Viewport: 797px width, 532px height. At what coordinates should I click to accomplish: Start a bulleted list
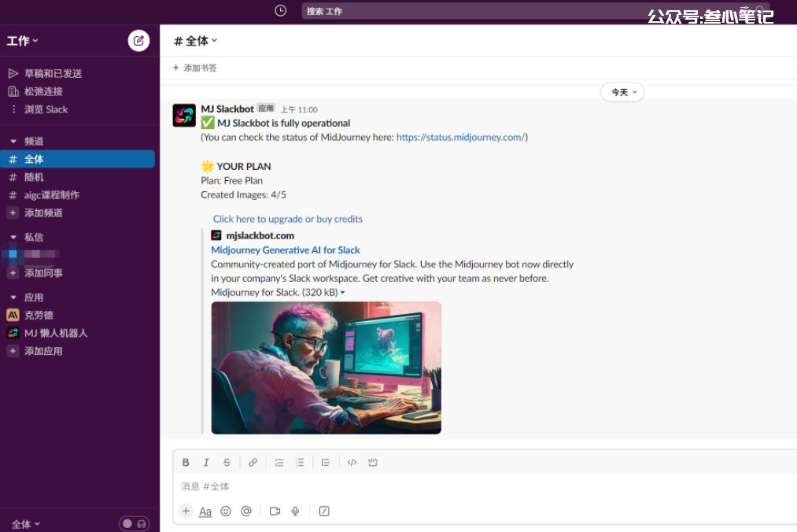300,462
